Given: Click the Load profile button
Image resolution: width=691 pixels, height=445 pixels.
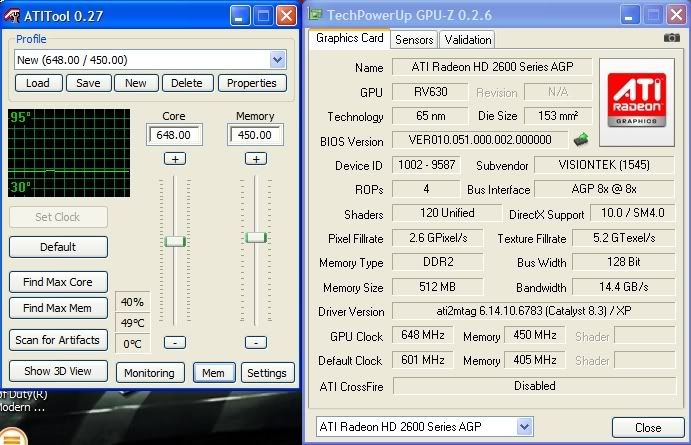Looking at the screenshot, I should pos(38,83).
